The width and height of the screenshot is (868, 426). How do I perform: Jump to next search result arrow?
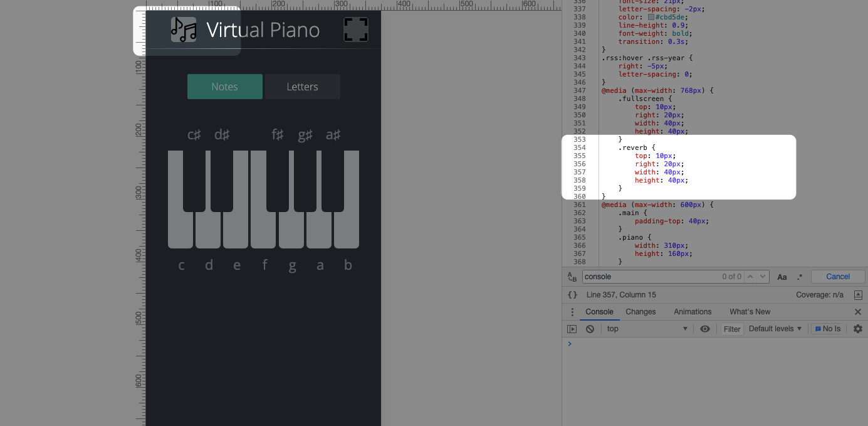[763, 277]
